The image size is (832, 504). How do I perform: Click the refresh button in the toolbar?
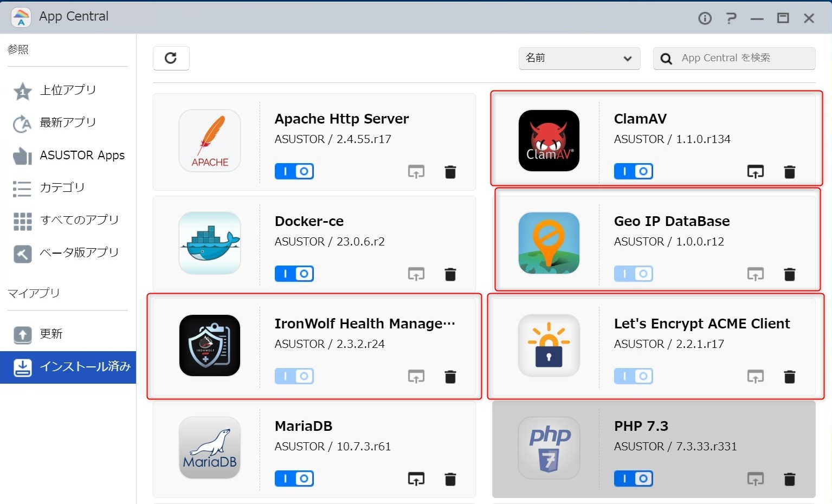(171, 58)
